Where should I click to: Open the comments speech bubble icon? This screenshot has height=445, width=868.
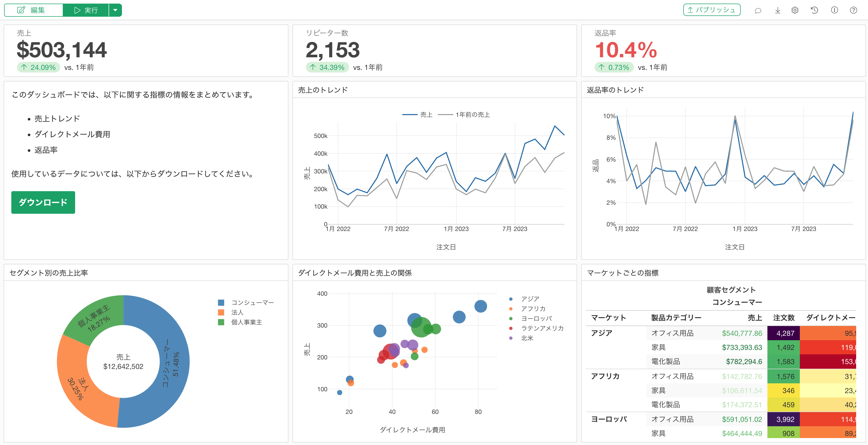click(x=758, y=11)
